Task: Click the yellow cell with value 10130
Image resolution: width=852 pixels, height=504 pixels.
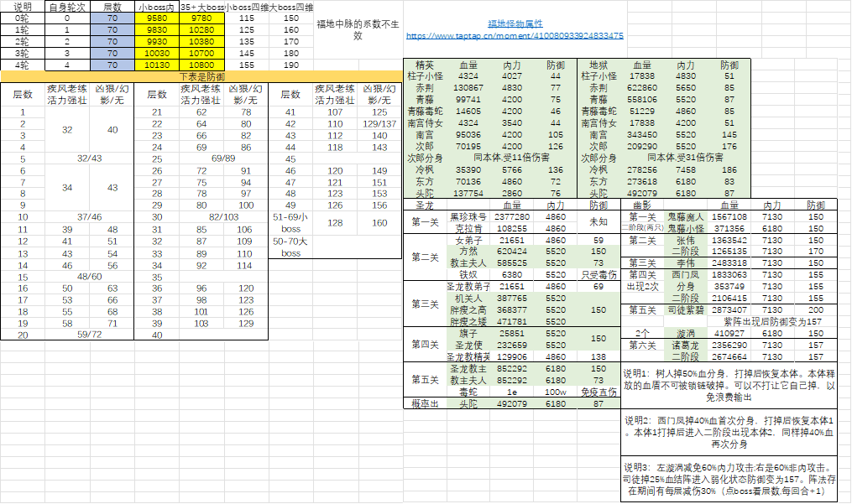Action: 157,65
